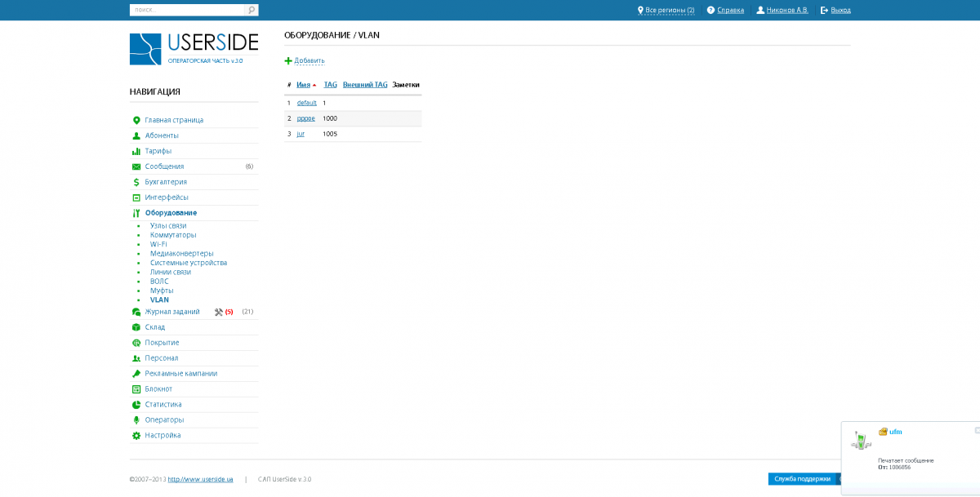Click the Главная страница home icon
This screenshot has height=497, width=980.
pos(136,120)
